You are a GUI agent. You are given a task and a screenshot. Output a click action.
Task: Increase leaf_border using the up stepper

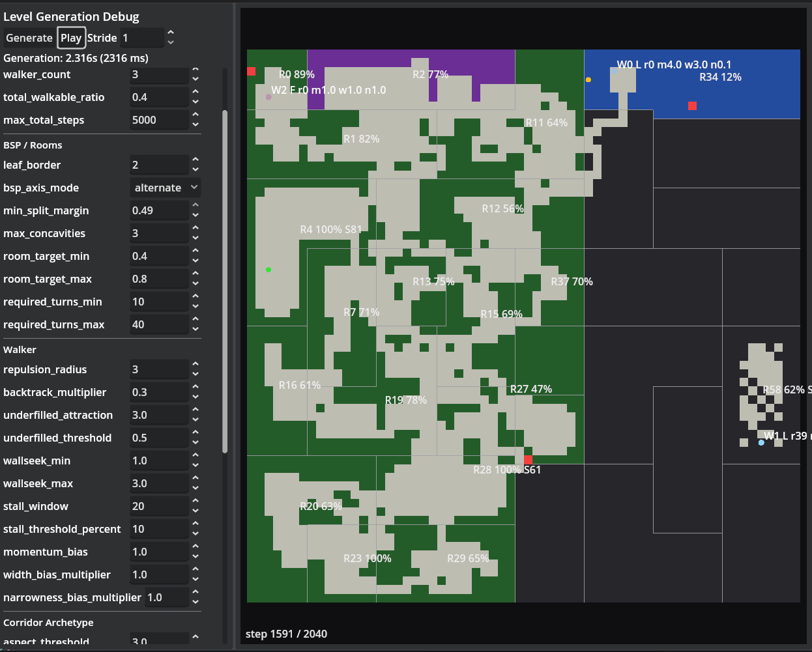point(196,161)
